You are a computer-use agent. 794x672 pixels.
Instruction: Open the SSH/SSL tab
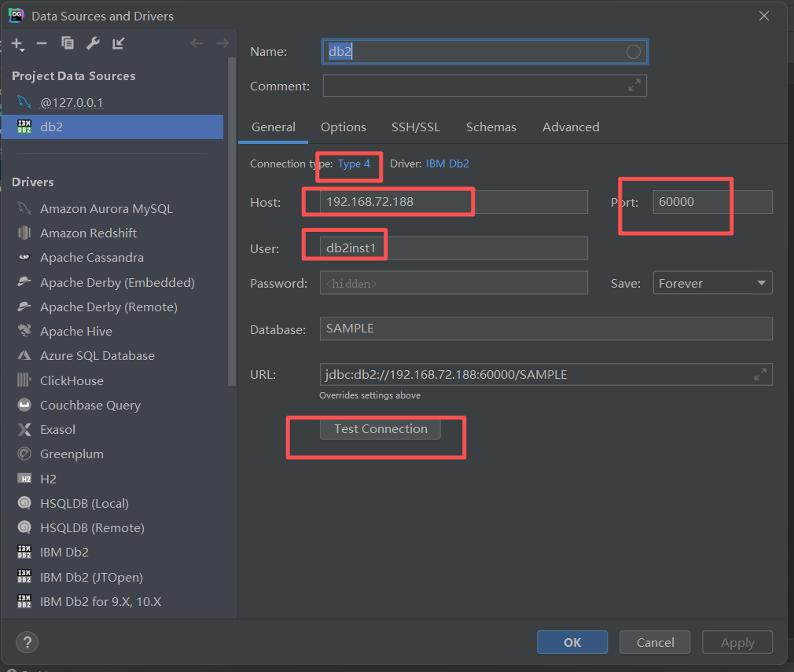click(416, 127)
